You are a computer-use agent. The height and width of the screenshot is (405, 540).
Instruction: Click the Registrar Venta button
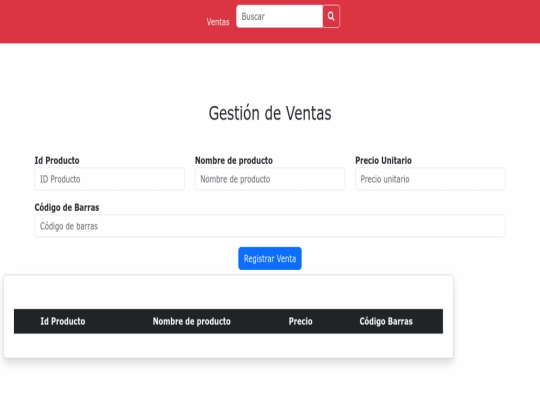270,258
